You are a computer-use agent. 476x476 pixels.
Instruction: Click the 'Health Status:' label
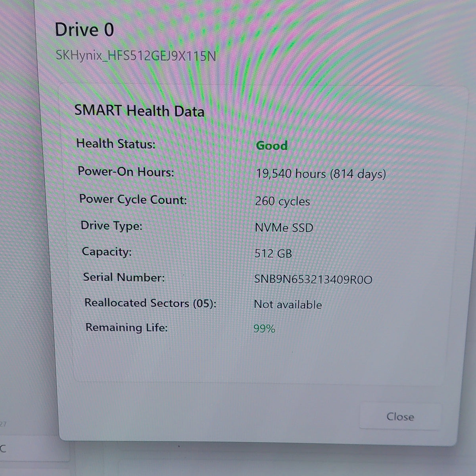coord(116,144)
